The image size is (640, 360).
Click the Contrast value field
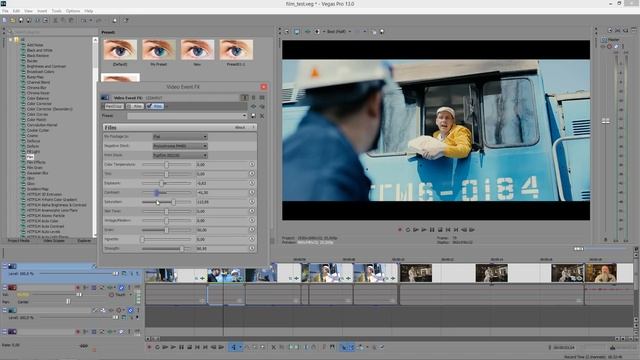(x=221, y=193)
